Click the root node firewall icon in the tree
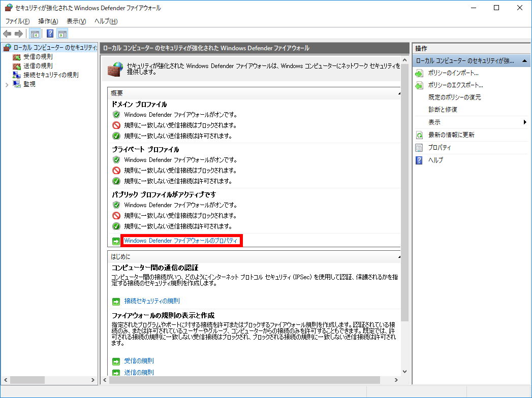 tap(7, 48)
